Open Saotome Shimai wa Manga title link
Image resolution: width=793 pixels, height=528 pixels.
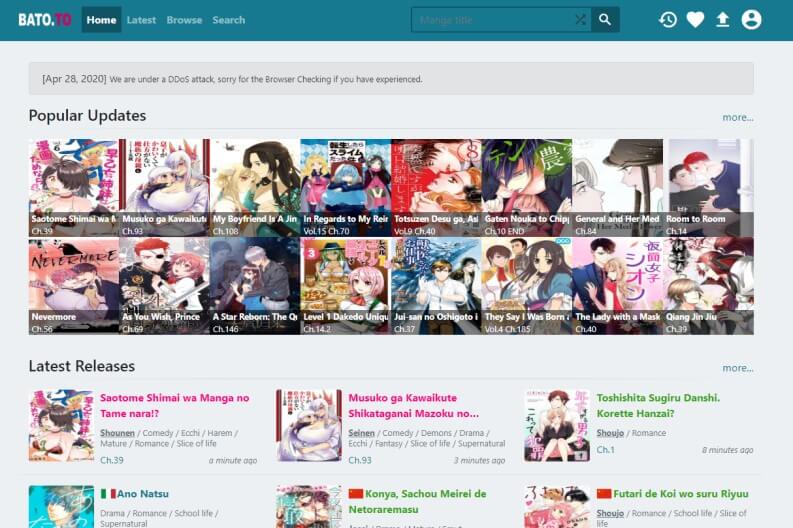(174, 406)
